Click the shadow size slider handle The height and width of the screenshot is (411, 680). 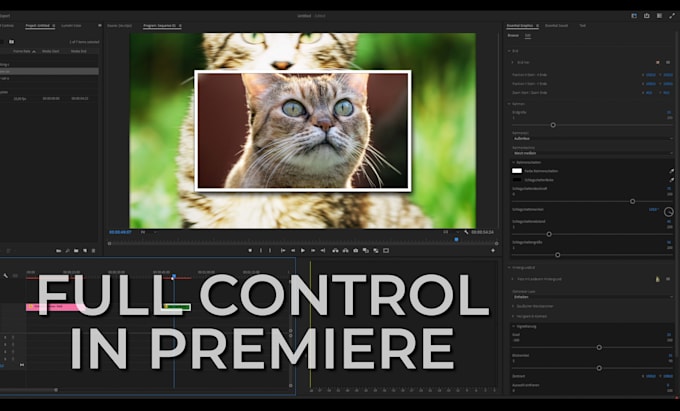pos(558,255)
